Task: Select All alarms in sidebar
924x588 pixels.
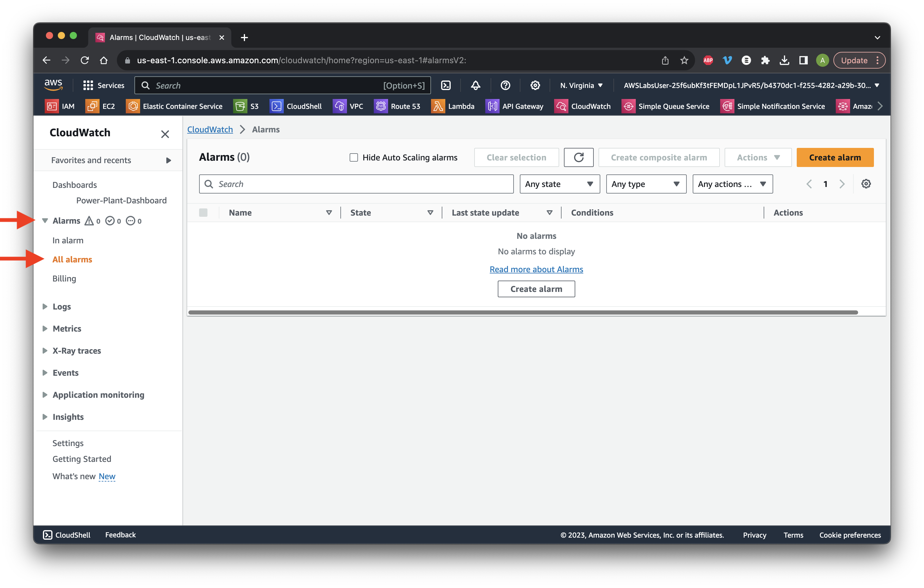Action: click(72, 259)
